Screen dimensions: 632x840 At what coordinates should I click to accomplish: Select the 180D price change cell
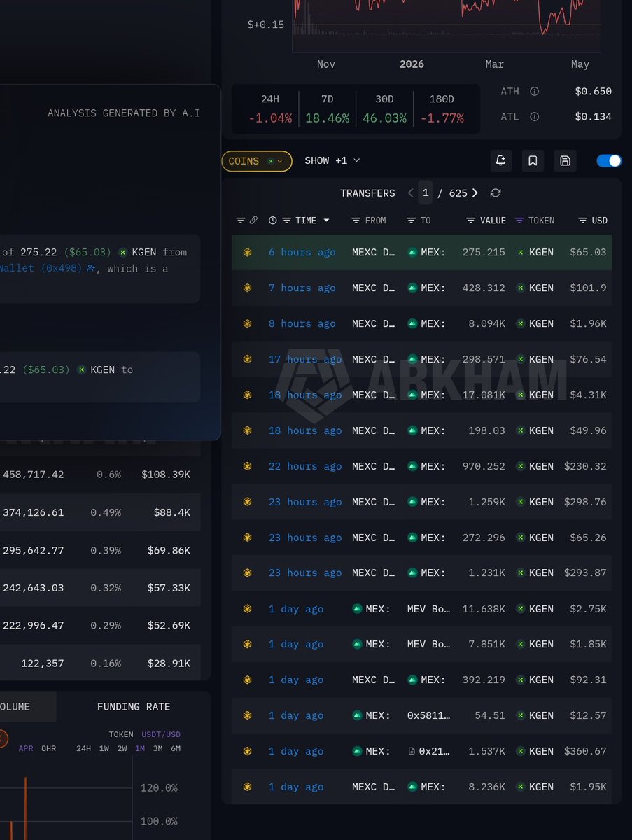(442, 110)
